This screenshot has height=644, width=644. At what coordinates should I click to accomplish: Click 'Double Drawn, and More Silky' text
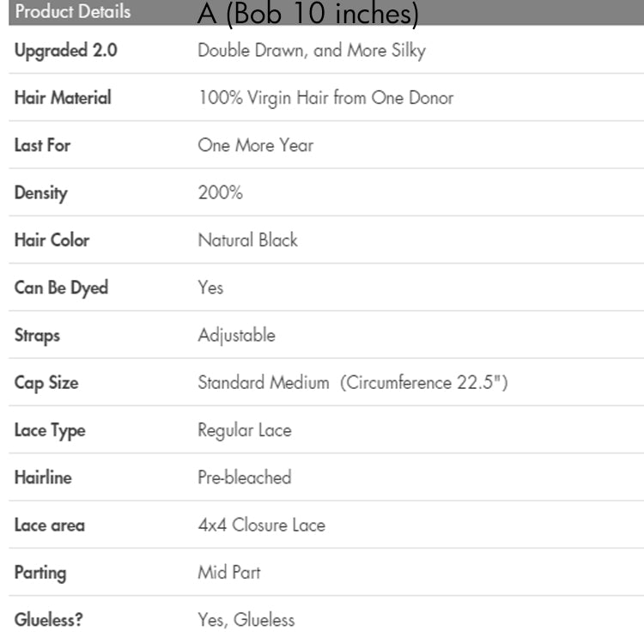(x=312, y=50)
